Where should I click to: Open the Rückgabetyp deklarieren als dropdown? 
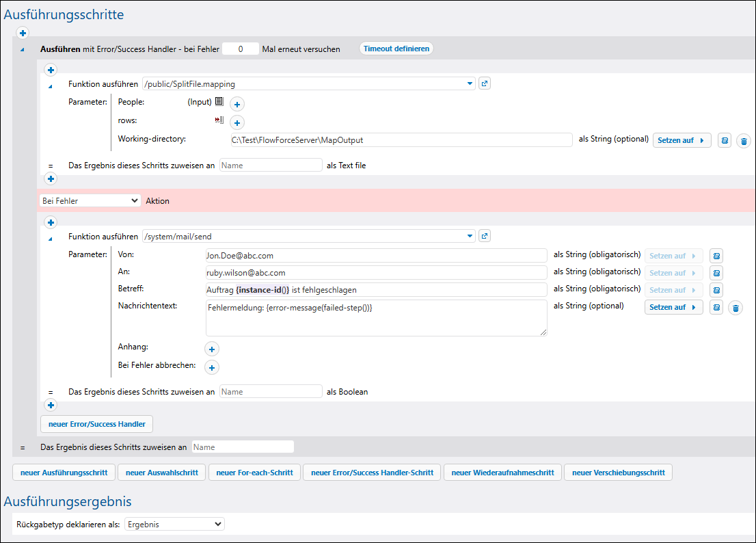174,524
